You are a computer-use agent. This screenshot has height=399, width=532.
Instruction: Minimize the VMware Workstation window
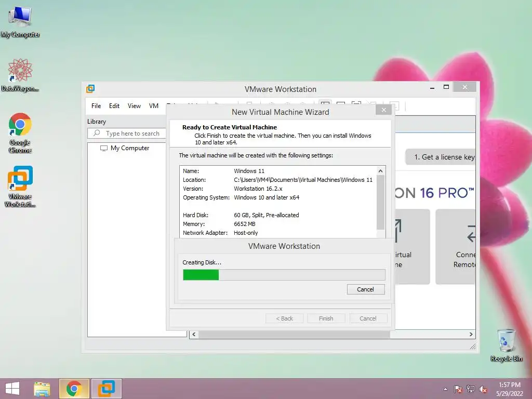(432, 87)
